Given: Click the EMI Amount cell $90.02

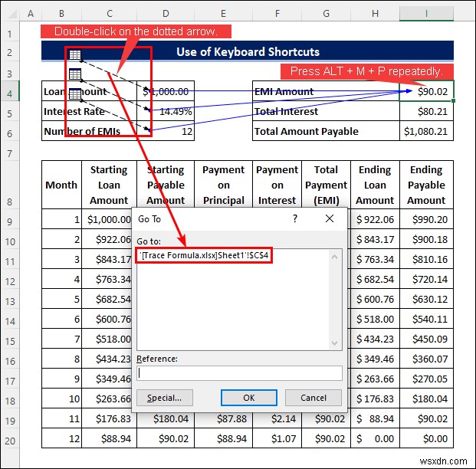Looking at the screenshot, I should (426, 91).
